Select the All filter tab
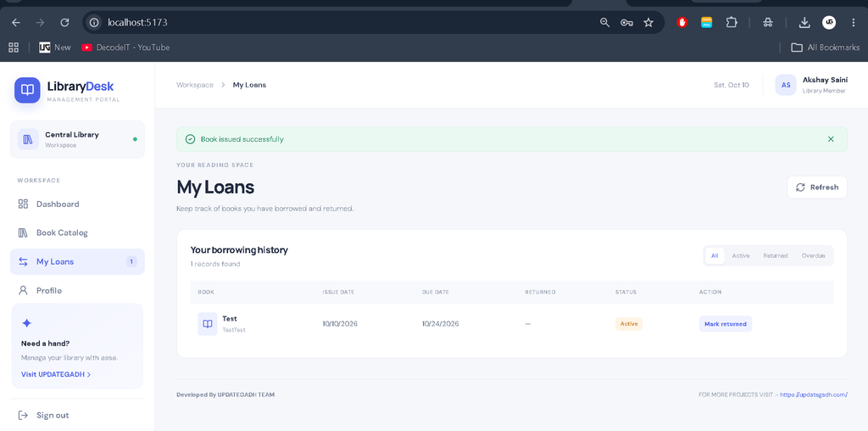Screen dimensions: 868x431 715,255
